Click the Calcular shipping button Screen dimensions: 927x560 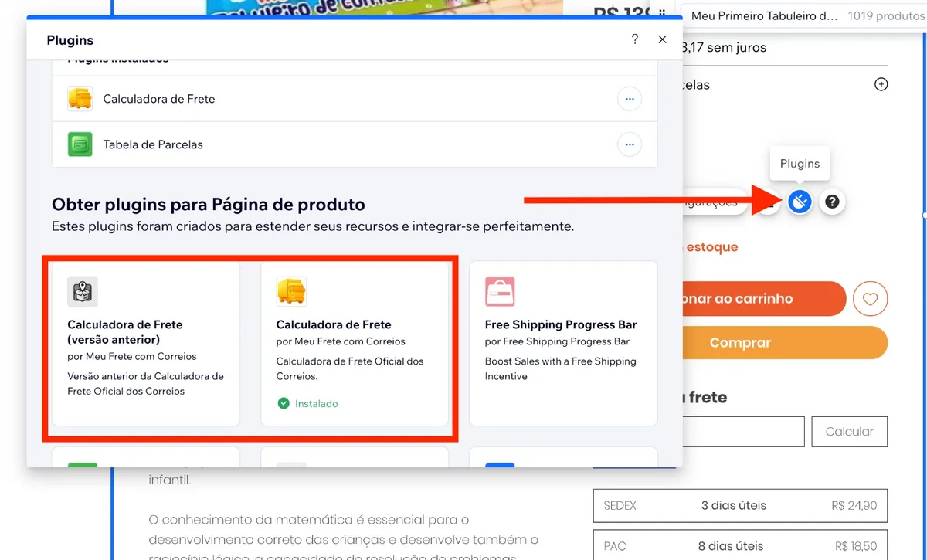point(850,432)
